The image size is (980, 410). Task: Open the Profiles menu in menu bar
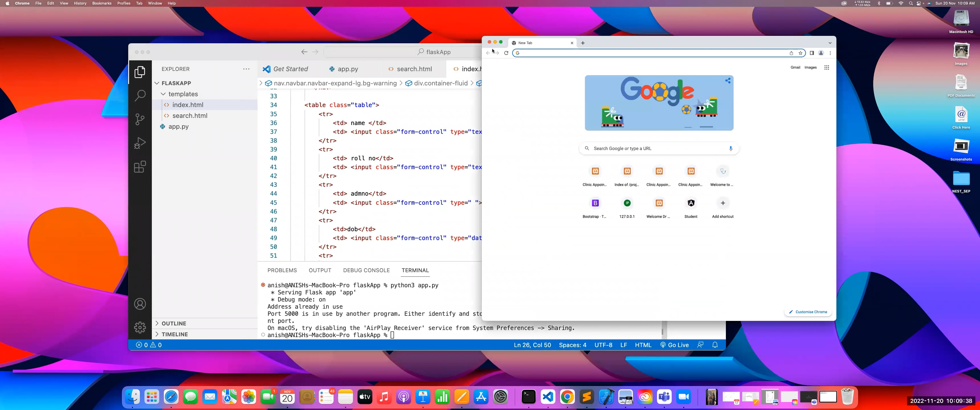(x=124, y=3)
